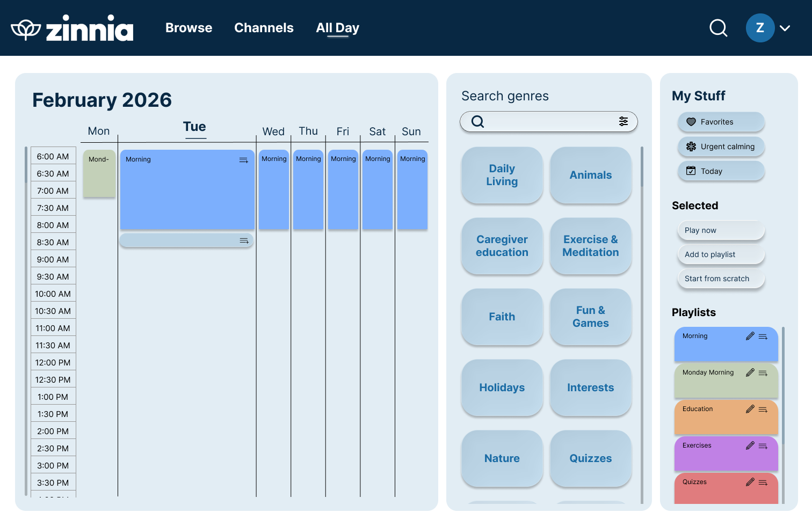Open queue icon on Quizzes playlist

763,482
